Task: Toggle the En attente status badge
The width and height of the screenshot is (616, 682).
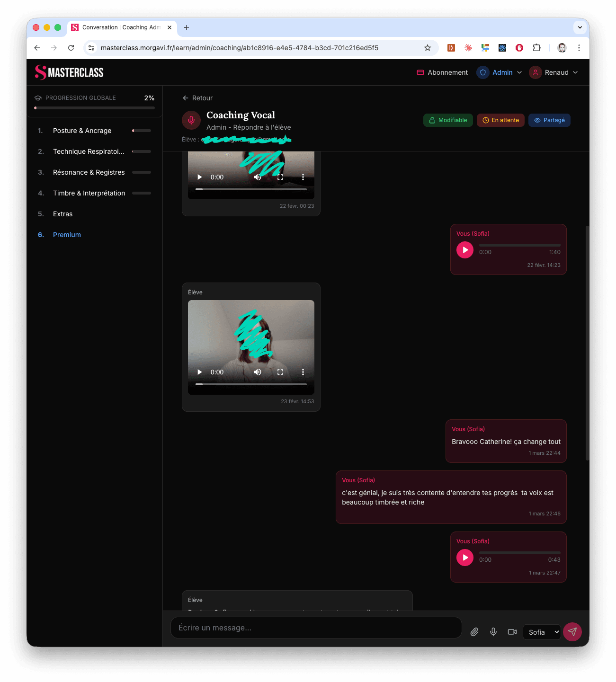Action: coord(500,120)
